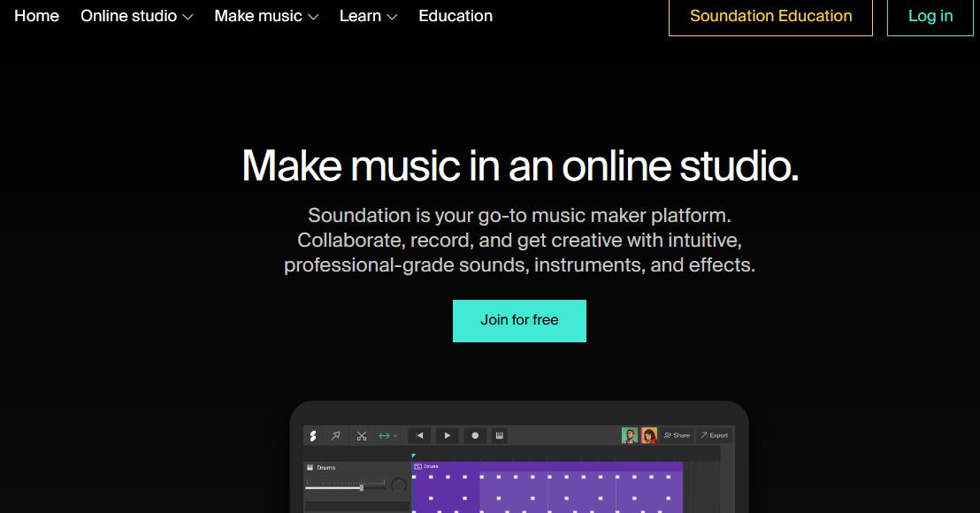The image size is (980, 513).
Task: Open the Education nav item
Action: (456, 16)
